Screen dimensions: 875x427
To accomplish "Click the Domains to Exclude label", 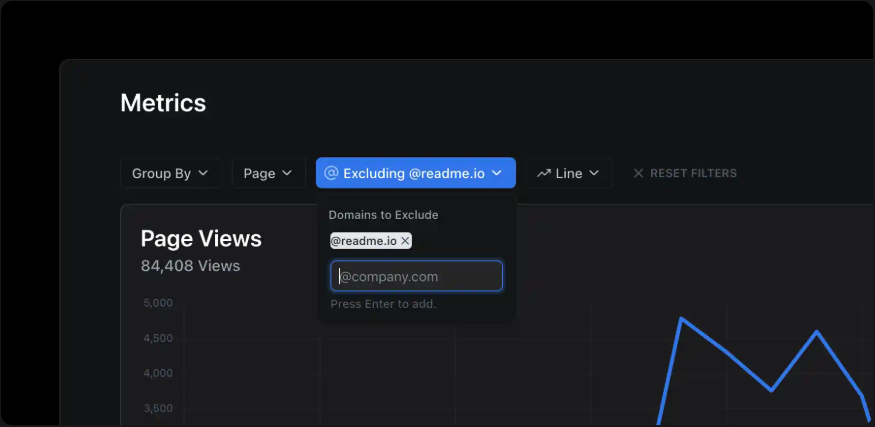I will pyautogui.click(x=383, y=215).
